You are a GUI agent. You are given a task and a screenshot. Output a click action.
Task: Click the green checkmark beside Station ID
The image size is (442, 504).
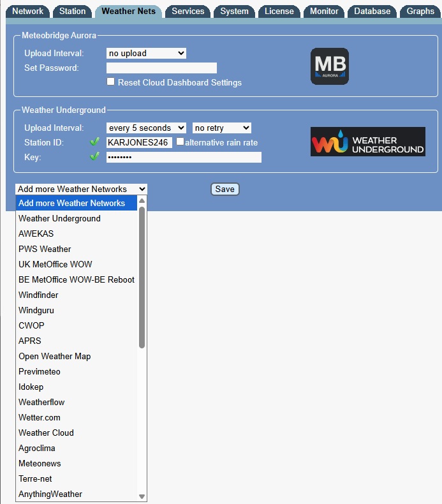94,142
